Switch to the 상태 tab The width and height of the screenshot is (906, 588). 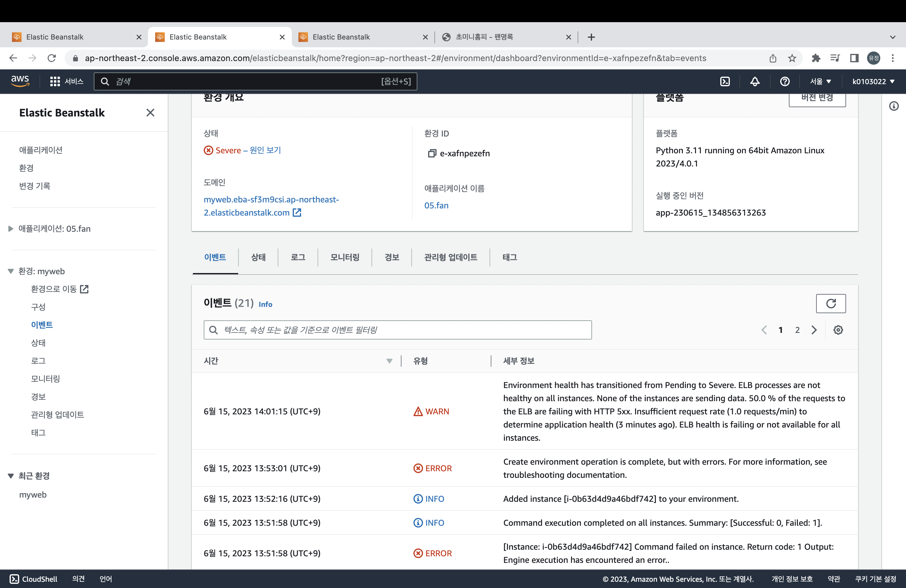pyautogui.click(x=258, y=257)
